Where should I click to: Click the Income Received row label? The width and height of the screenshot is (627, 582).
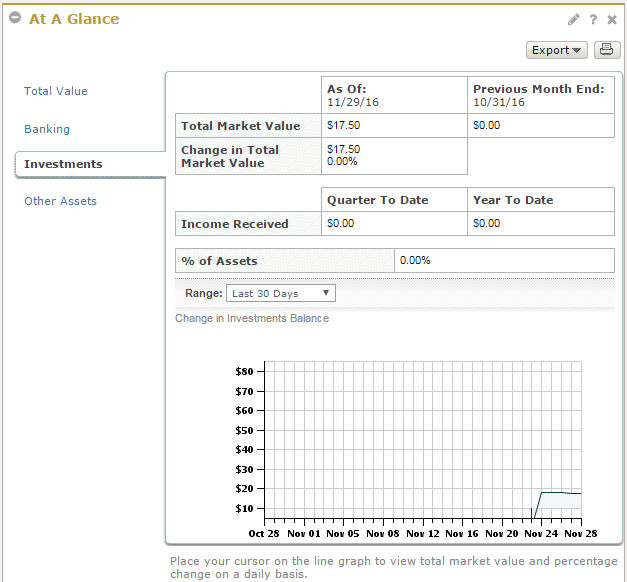[248, 224]
